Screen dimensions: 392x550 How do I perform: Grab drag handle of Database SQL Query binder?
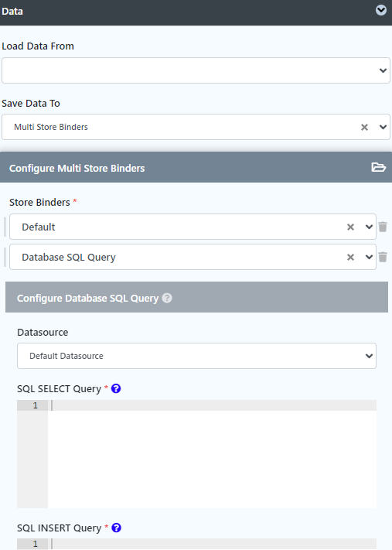pos(5,257)
